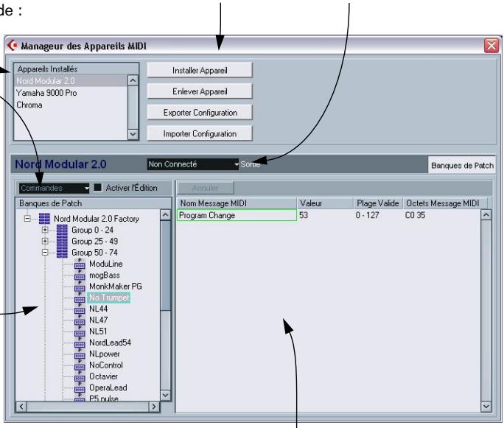The height and width of the screenshot is (428, 504).
Task: Open the Banques de Patch tab
Action: (462, 166)
